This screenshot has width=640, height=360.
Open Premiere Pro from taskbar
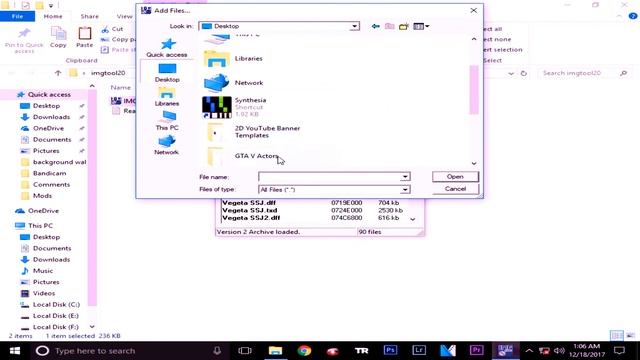(x=476, y=351)
